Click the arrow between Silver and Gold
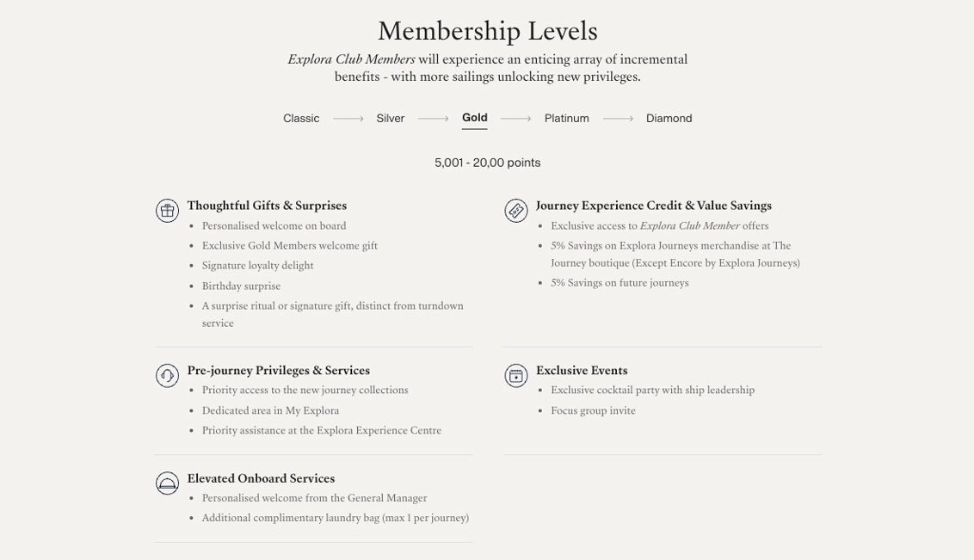Viewport: 974px width, 560px height. [x=433, y=119]
